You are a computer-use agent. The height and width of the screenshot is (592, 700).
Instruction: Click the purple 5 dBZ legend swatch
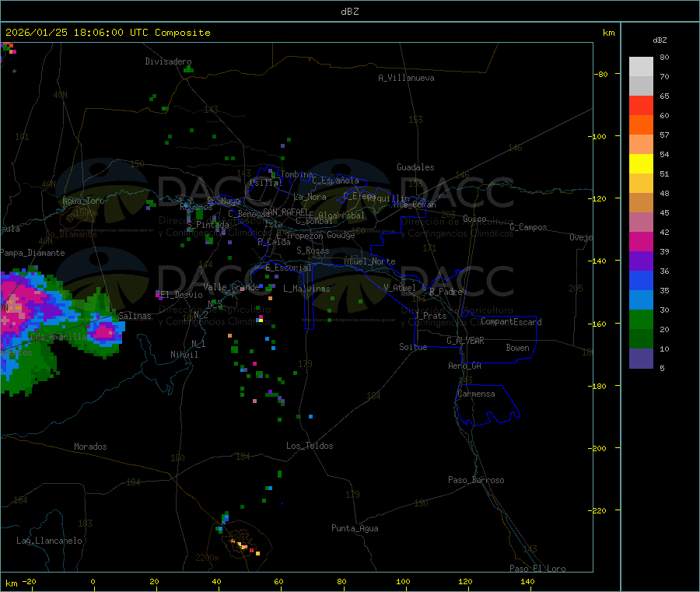[x=641, y=358]
